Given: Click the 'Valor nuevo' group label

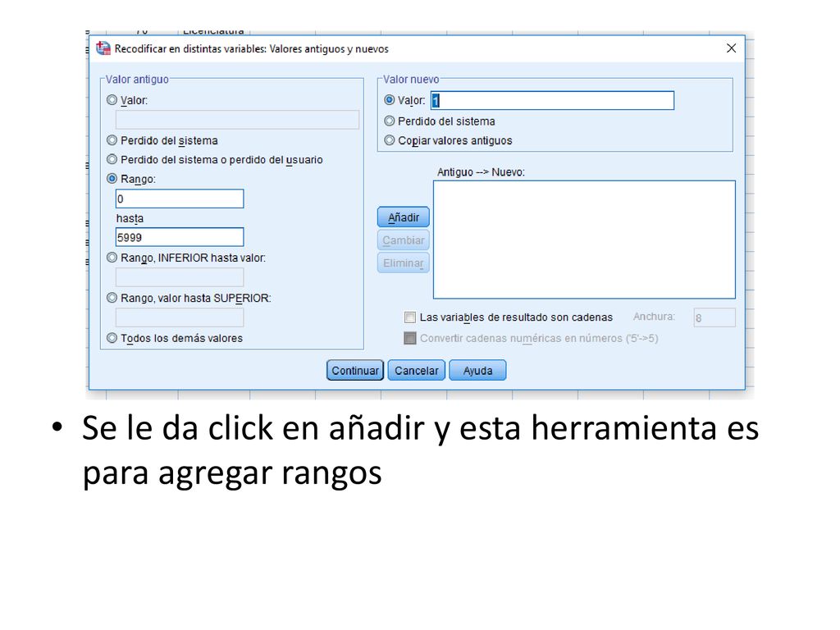Looking at the screenshot, I should (411, 80).
